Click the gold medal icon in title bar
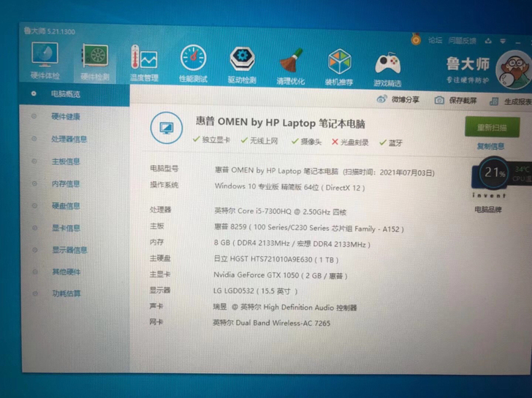Screen dimensions: 532x398 (416, 39)
